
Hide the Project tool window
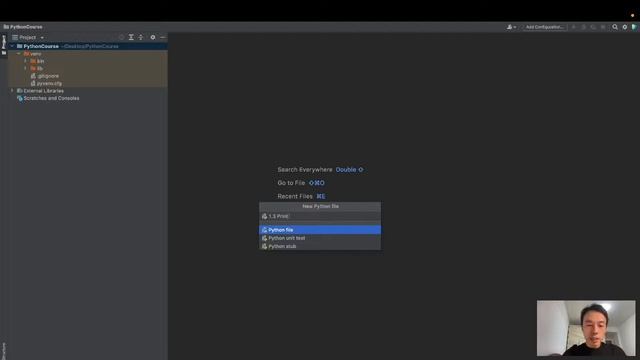[x=162, y=37]
